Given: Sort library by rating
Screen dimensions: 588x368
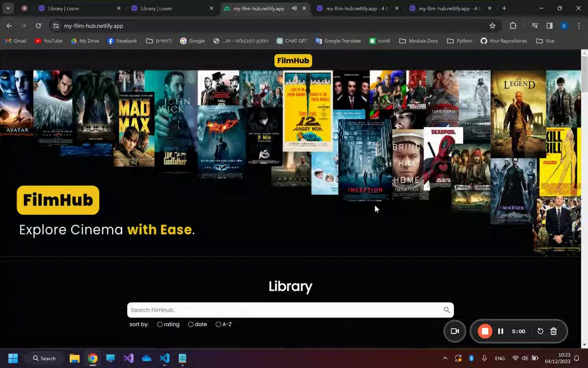Looking at the screenshot, I should tap(168, 324).
